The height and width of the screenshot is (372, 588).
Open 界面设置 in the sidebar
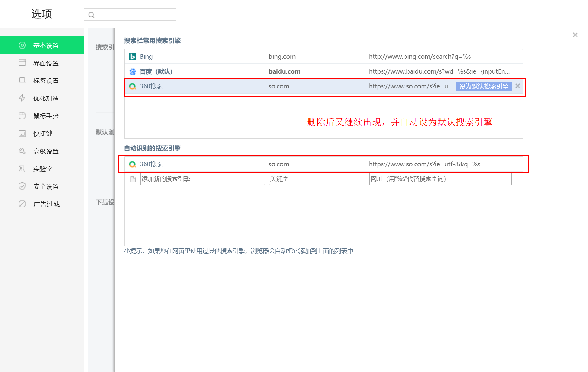42,63
